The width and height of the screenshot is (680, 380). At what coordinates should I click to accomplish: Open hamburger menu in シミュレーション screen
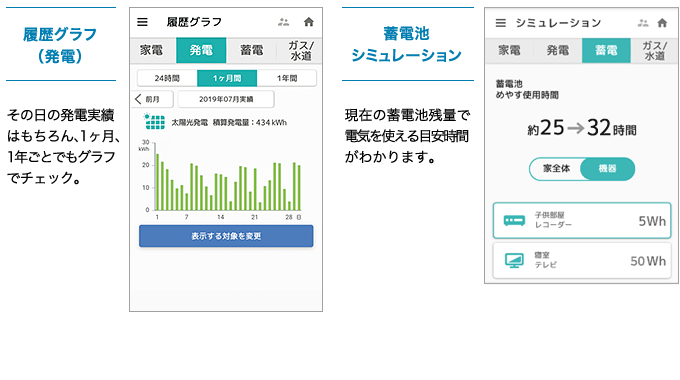click(500, 23)
